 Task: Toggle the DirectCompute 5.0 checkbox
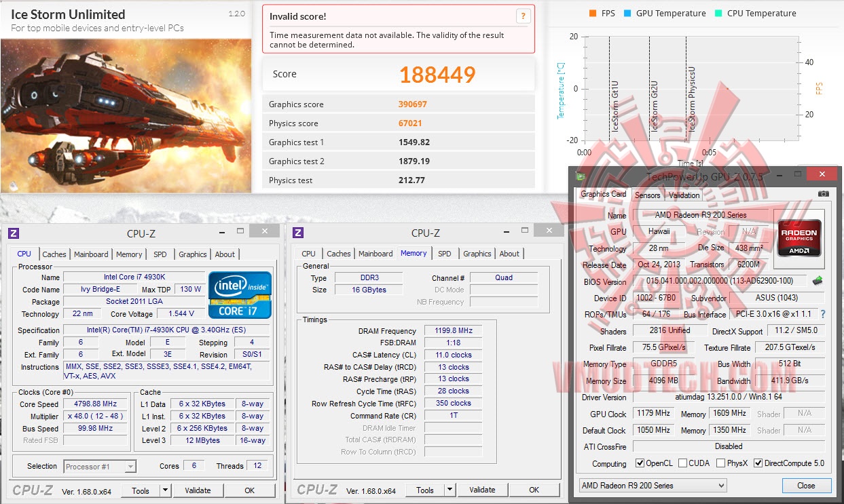pyautogui.click(x=758, y=463)
